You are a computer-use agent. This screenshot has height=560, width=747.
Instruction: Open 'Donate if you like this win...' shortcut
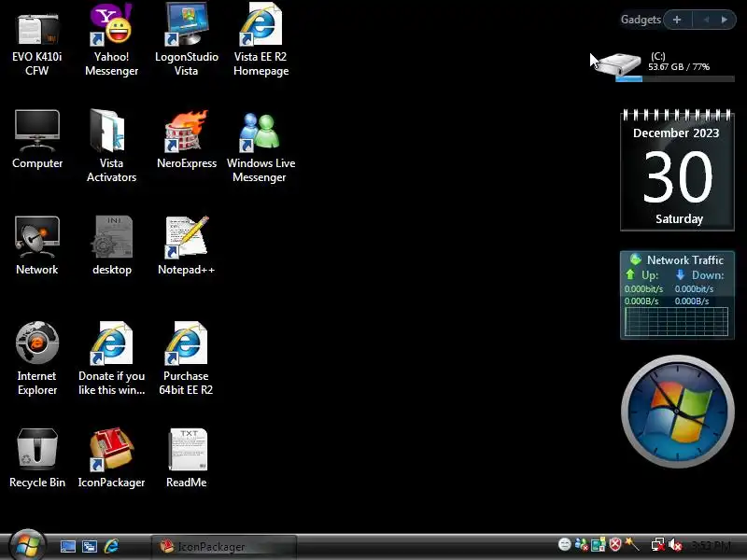(x=111, y=358)
